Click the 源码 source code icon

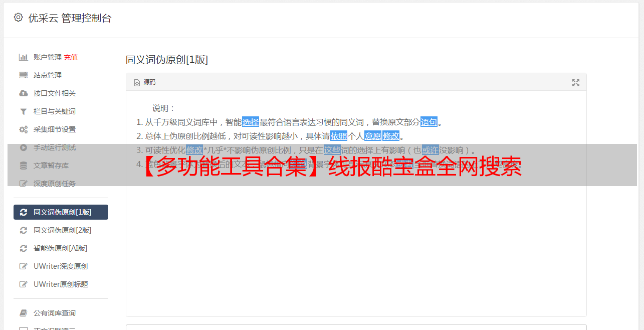[137, 83]
